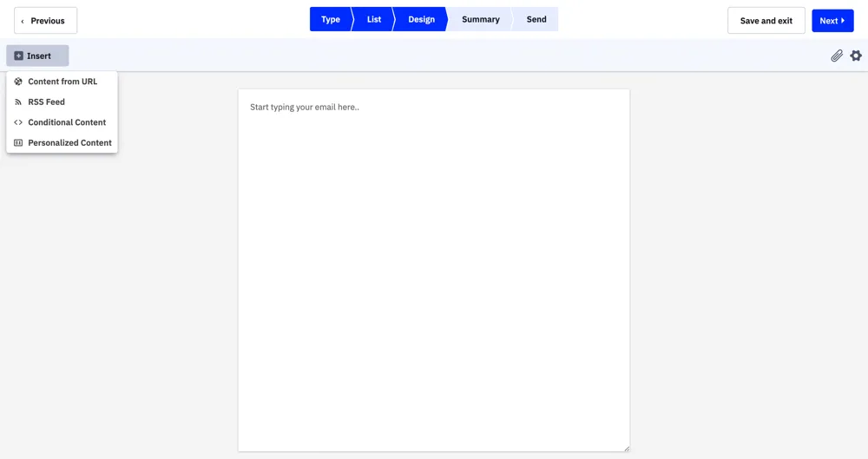This screenshot has height=459, width=868.
Task: Open settings via the gear icon
Action: (x=856, y=56)
